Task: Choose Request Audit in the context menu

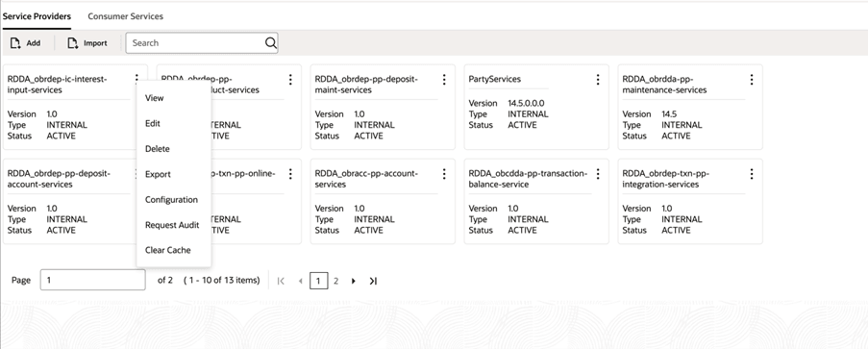Action: click(x=172, y=225)
